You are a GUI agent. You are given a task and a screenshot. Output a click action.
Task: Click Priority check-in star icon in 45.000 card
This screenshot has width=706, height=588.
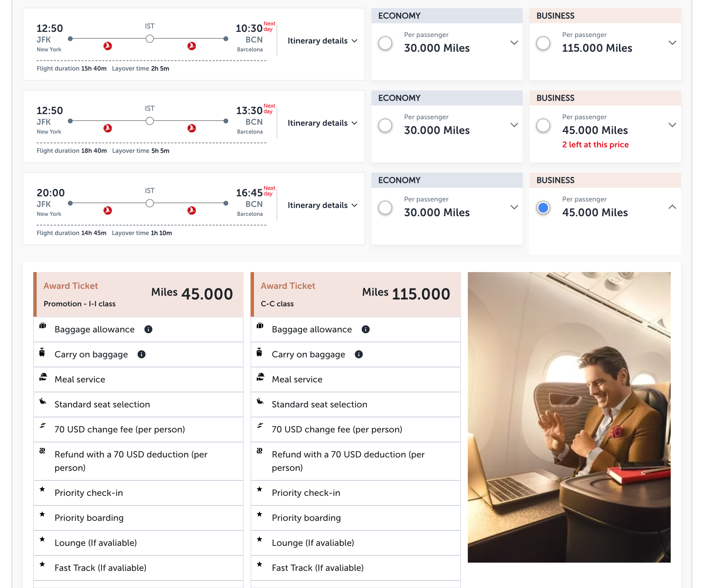[42, 489]
